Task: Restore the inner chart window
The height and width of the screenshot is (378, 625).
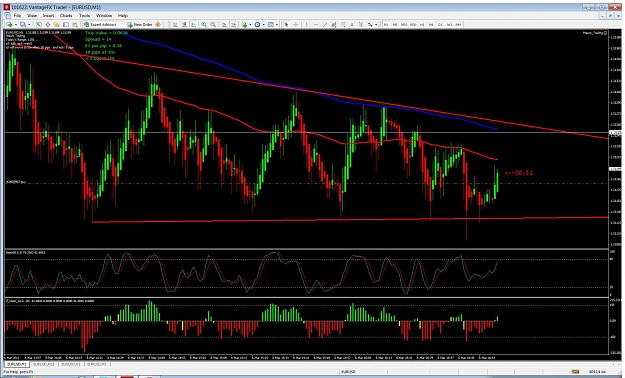Action: pyautogui.click(x=610, y=16)
